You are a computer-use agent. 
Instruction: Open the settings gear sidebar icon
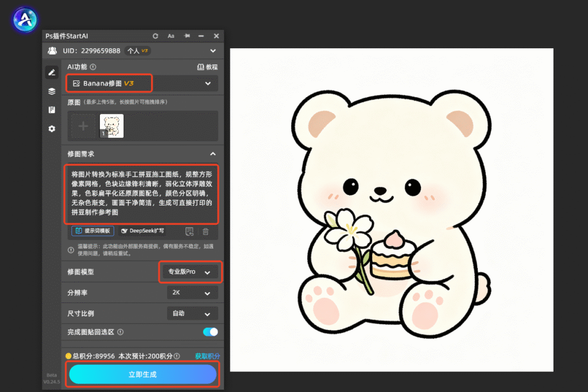click(52, 129)
